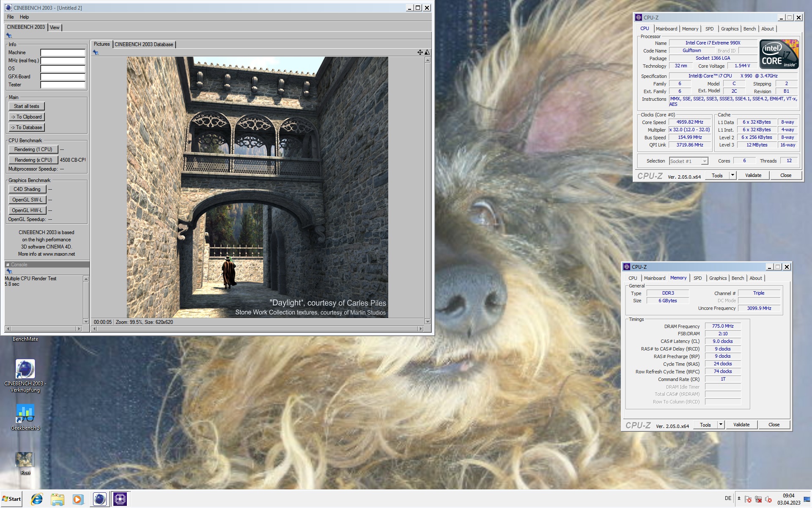This screenshot has height=508, width=812.
Task: Click the top CPU-Z title bar icon
Action: 639,17
